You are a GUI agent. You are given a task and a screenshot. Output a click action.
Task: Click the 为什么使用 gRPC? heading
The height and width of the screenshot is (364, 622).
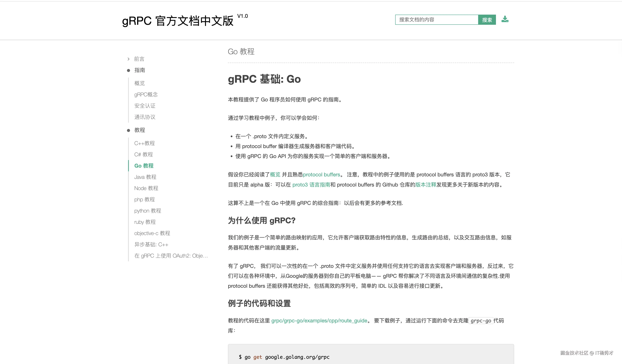pos(262,220)
